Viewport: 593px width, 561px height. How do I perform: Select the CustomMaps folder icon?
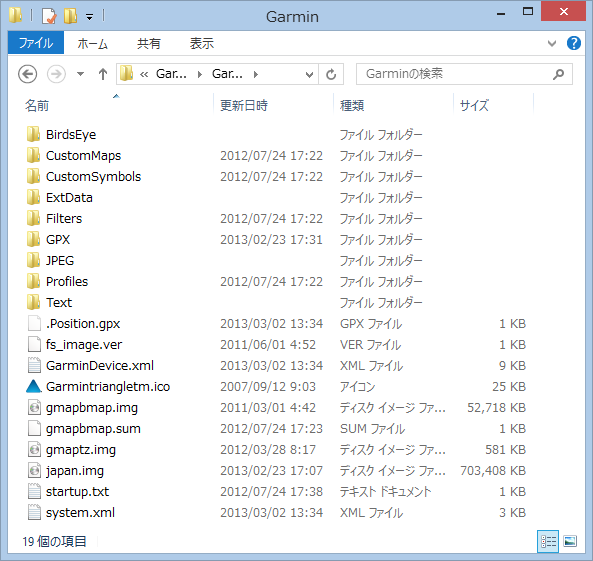pyautogui.click(x=34, y=155)
